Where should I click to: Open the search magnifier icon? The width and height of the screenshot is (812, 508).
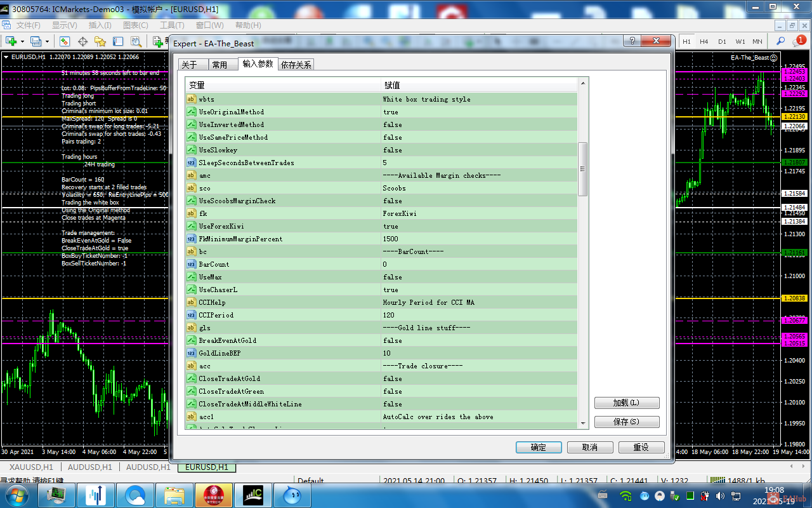click(x=780, y=41)
